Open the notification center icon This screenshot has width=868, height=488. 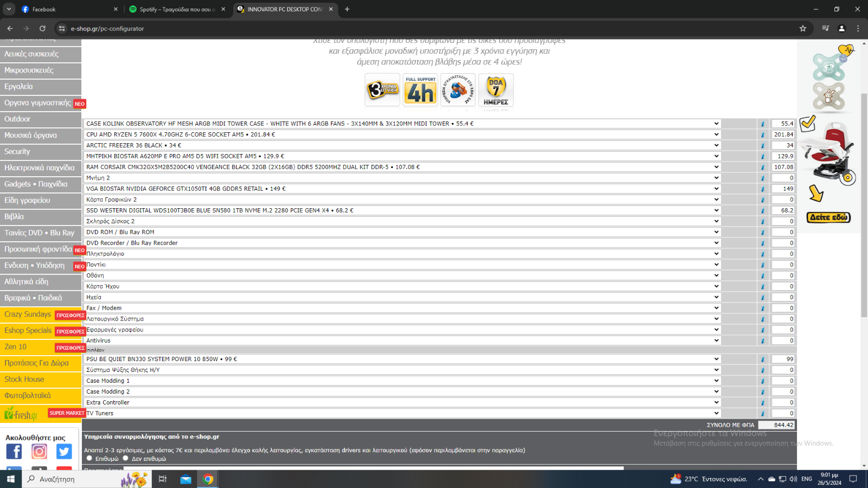853,479
